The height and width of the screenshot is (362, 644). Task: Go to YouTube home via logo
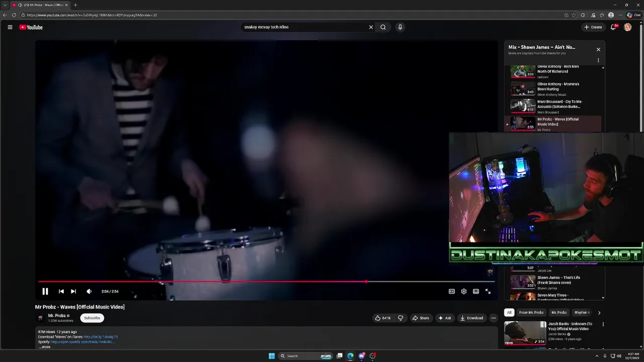(x=31, y=27)
